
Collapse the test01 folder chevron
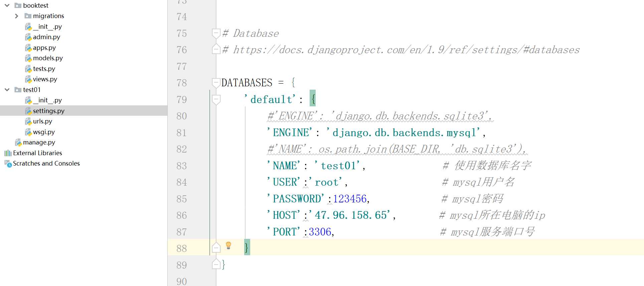[x=7, y=90]
